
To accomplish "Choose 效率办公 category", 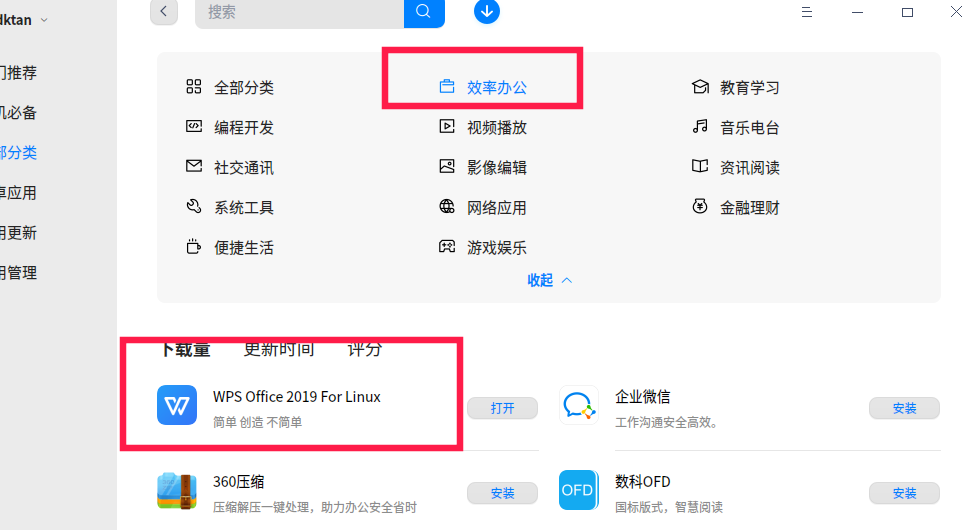I will (x=496, y=88).
